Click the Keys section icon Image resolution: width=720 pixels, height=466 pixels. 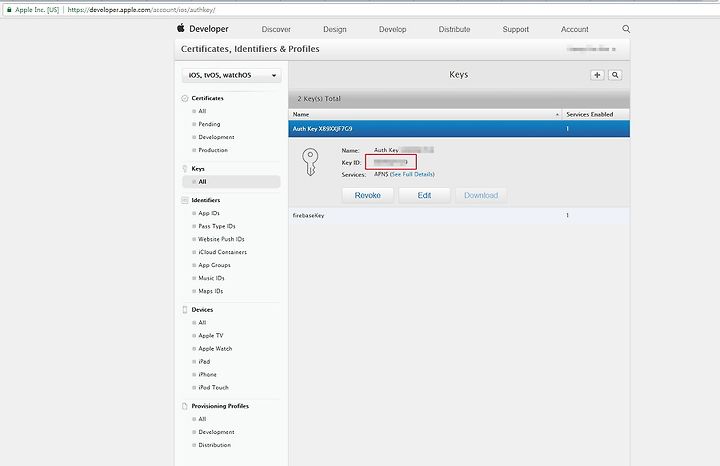185,168
